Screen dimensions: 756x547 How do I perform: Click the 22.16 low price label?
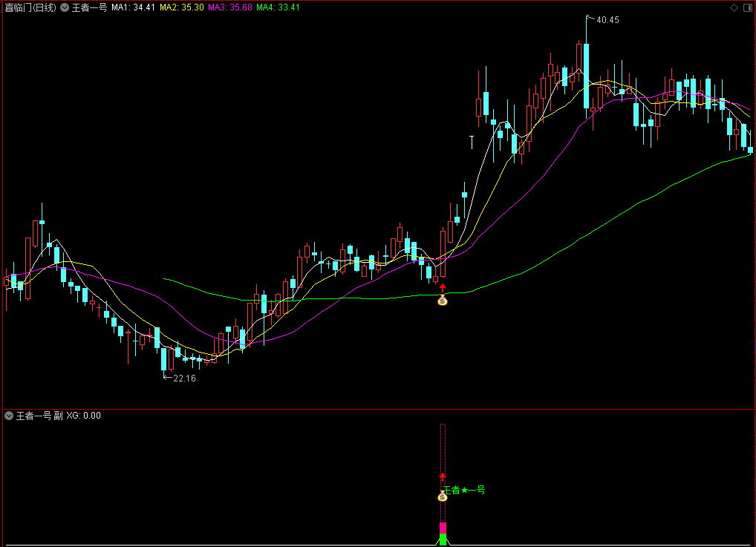pyautogui.click(x=185, y=379)
